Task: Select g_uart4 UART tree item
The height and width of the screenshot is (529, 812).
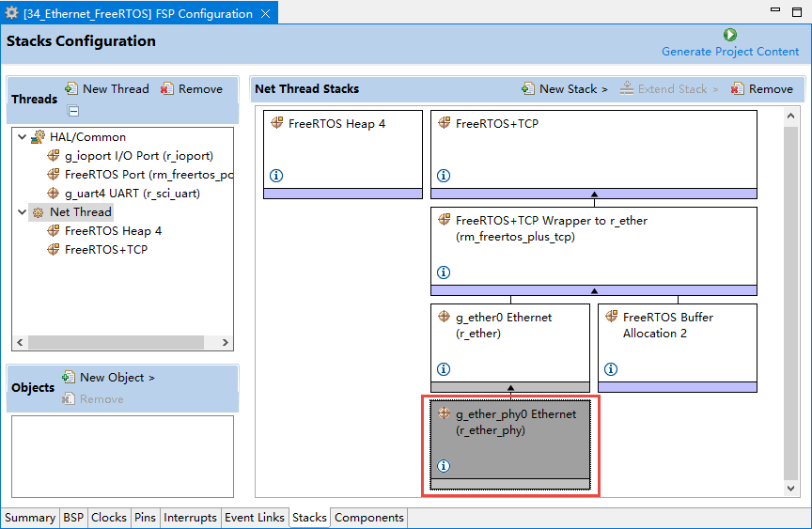Action: (x=133, y=193)
